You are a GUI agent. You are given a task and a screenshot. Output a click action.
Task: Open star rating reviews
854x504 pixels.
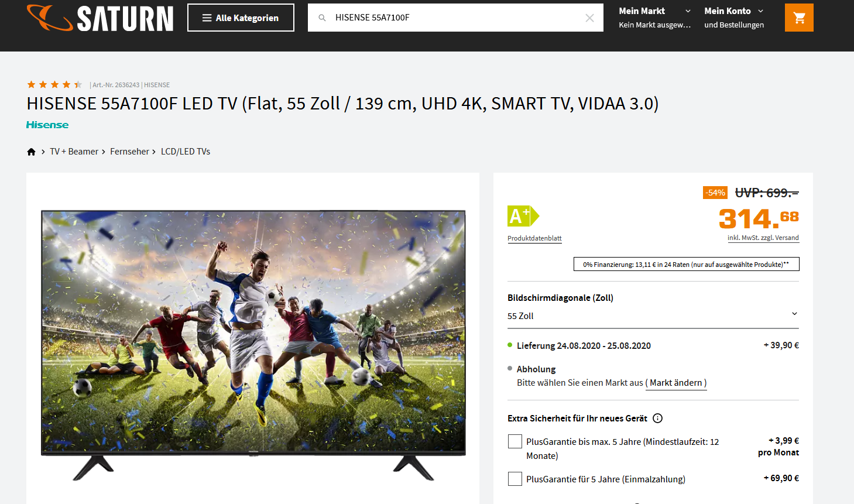coord(54,85)
